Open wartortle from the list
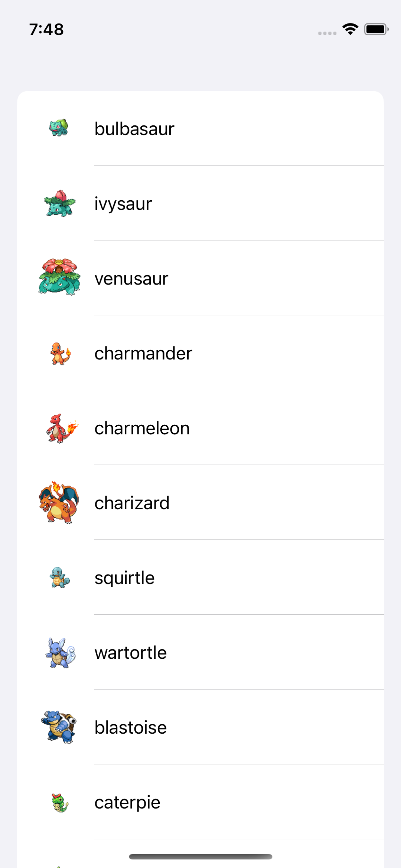This screenshot has height=868, width=401. (130, 653)
